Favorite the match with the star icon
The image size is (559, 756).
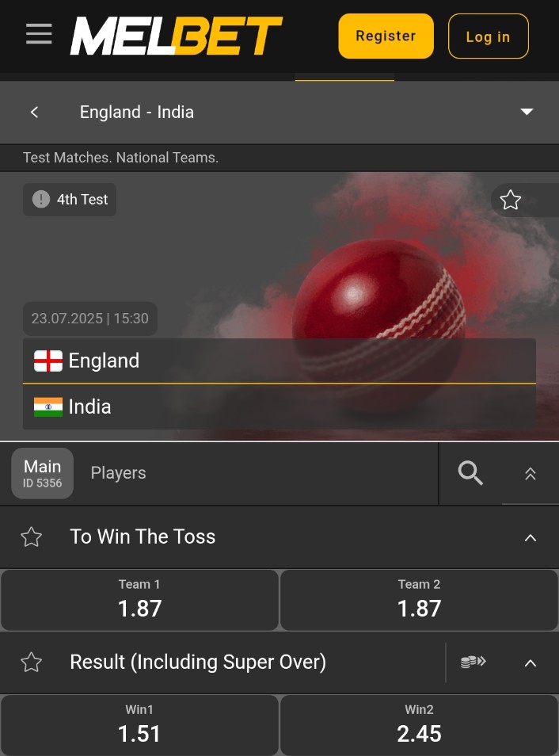[x=511, y=200]
